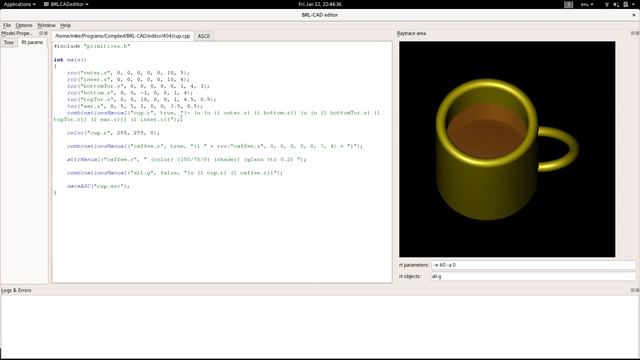This screenshot has width=640, height=360.
Task: Open the battery icon in top bar
Action: click(625, 4)
